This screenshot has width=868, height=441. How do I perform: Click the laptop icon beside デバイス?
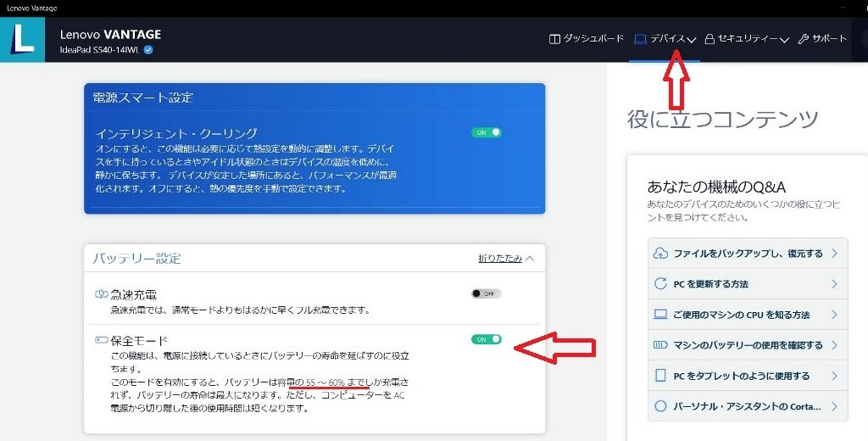(640, 39)
